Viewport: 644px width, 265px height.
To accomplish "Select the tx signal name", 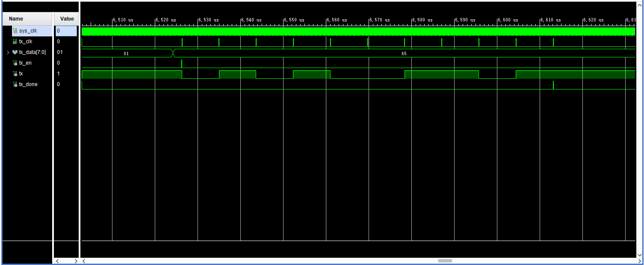I will pyautogui.click(x=21, y=74).
